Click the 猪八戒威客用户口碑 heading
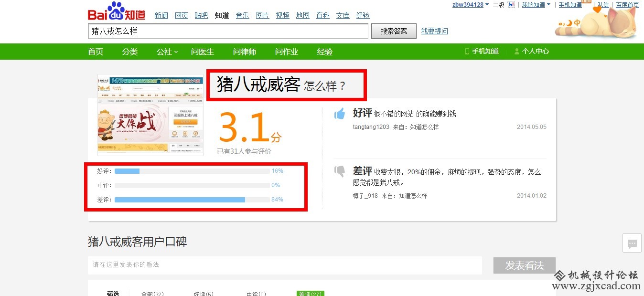644x296 pixels. (138, 242)
